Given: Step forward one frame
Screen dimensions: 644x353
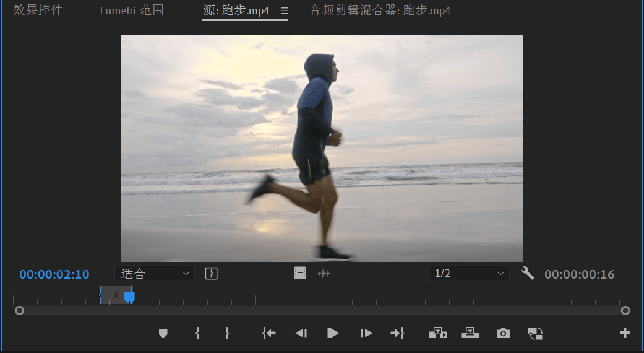Looking at the screenshot, I should 366,333.
